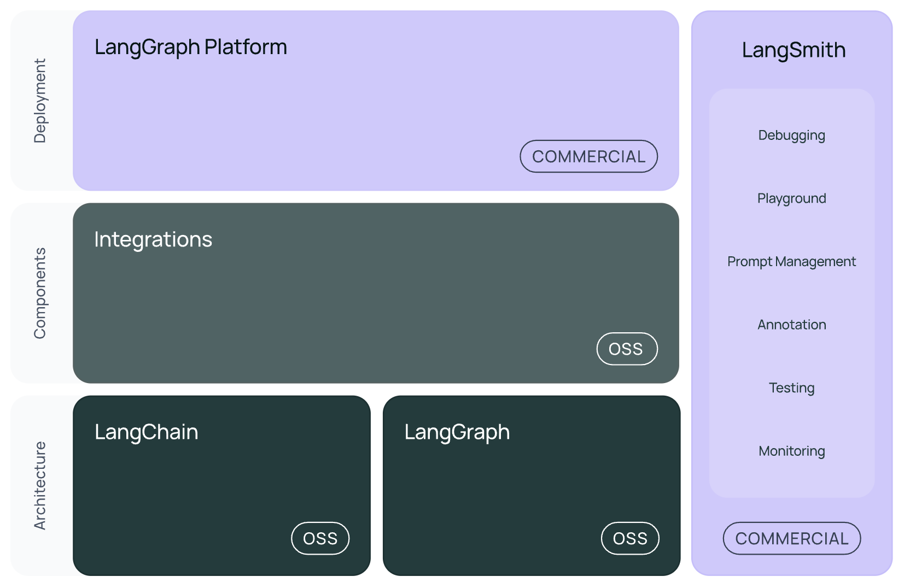
Task: Open the Monitoring entry
Action: click(x=791, y=451)
